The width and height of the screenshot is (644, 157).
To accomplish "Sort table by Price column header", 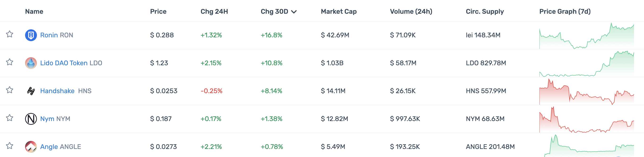I will click(158, 12).
